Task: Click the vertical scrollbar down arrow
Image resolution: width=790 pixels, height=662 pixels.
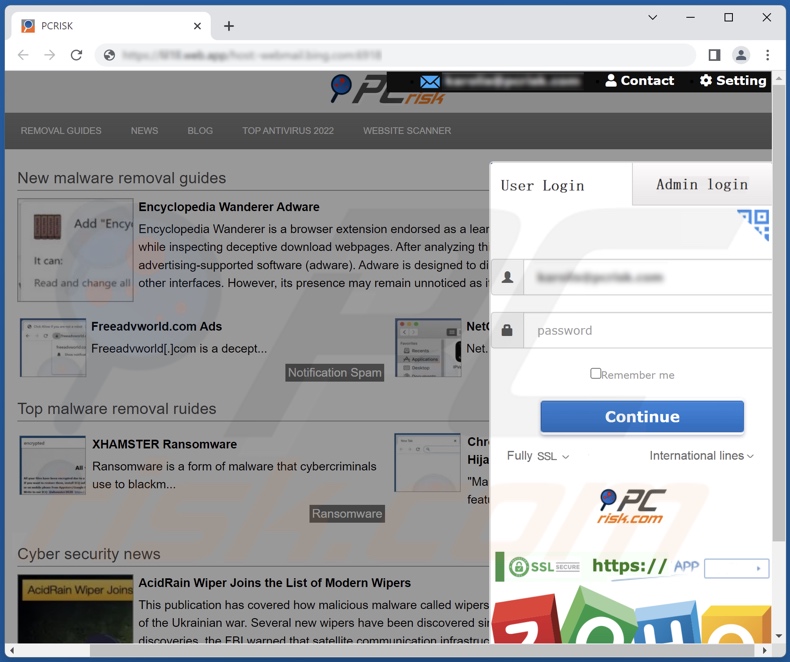Action: (x=779, y=636)
